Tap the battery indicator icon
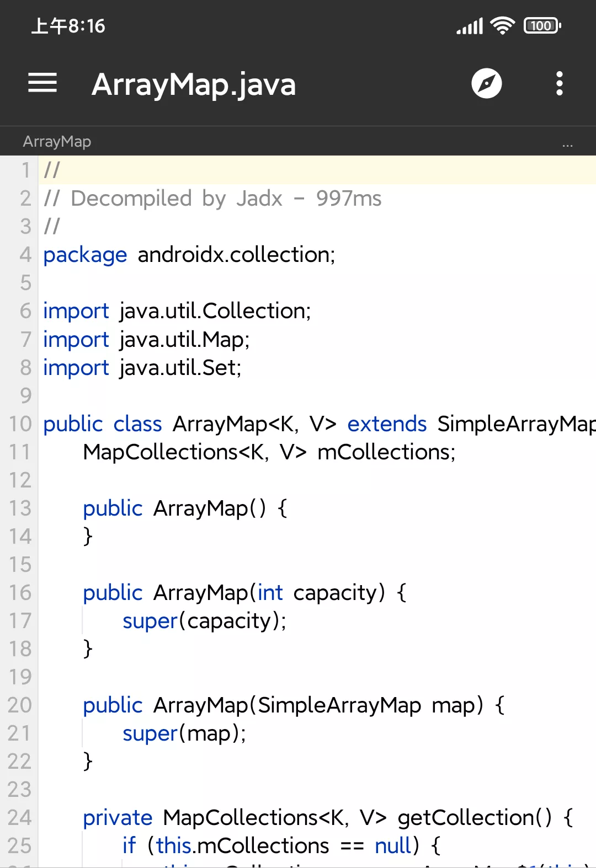596x868 pixels. coord(542,26)
